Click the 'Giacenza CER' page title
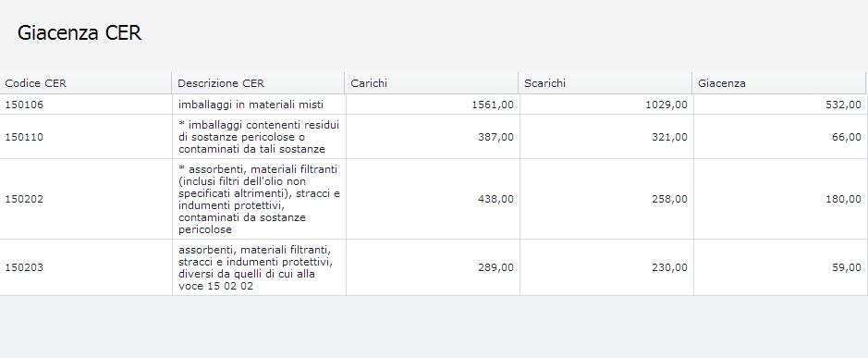Image resolution: width=868 pixels, height=358 pixels. pyautogui.click(x=79, y=32)
